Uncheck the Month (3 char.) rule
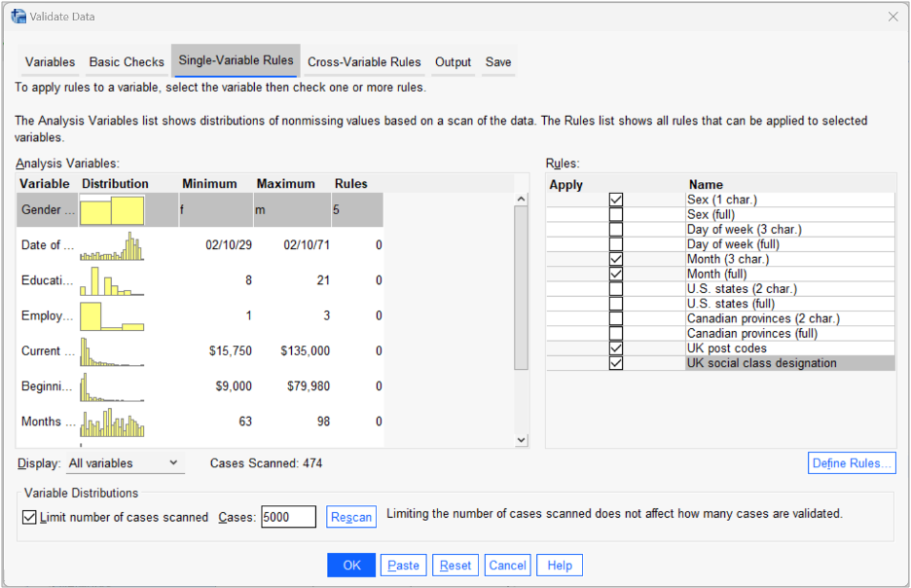 click(616, 259)
